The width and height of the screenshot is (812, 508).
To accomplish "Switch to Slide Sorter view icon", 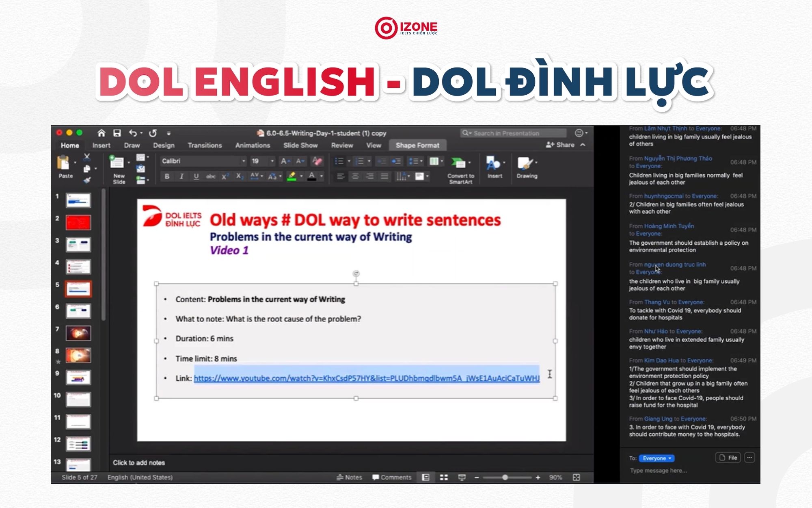I will click(444, 477).
